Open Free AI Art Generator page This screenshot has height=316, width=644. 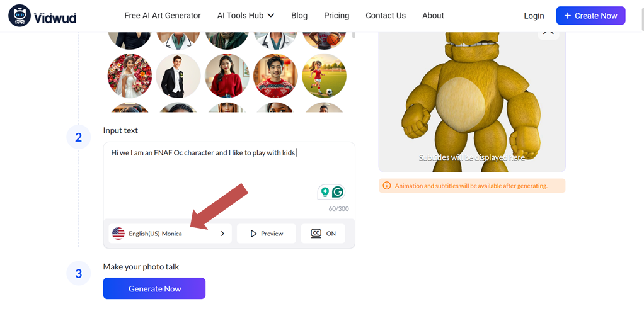coord(163,16)
